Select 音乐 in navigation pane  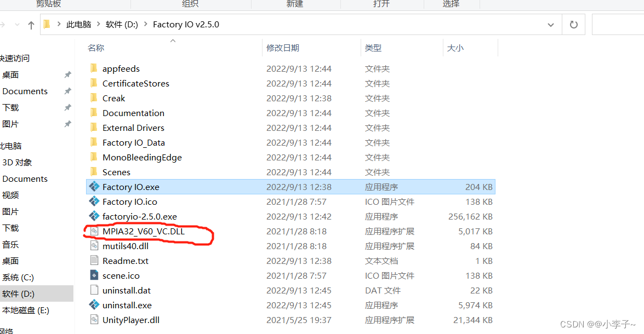point(10,245)
